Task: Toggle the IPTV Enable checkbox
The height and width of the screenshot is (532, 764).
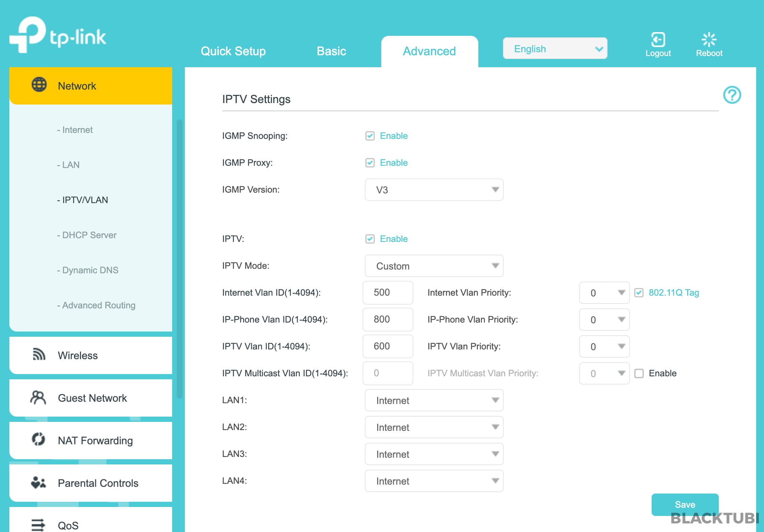Action: tap(370, 239)
